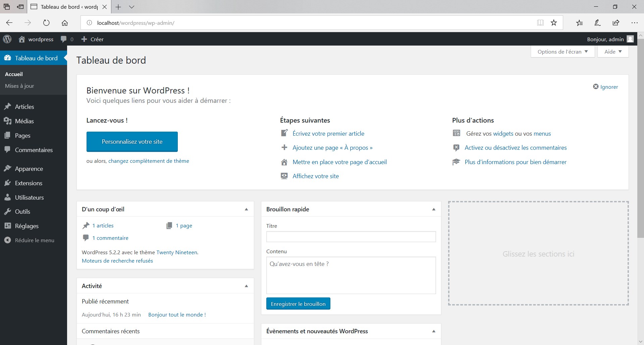Open the wordpress site home icon link
Screen dimensions: 644x345
[x=22, y=39]
